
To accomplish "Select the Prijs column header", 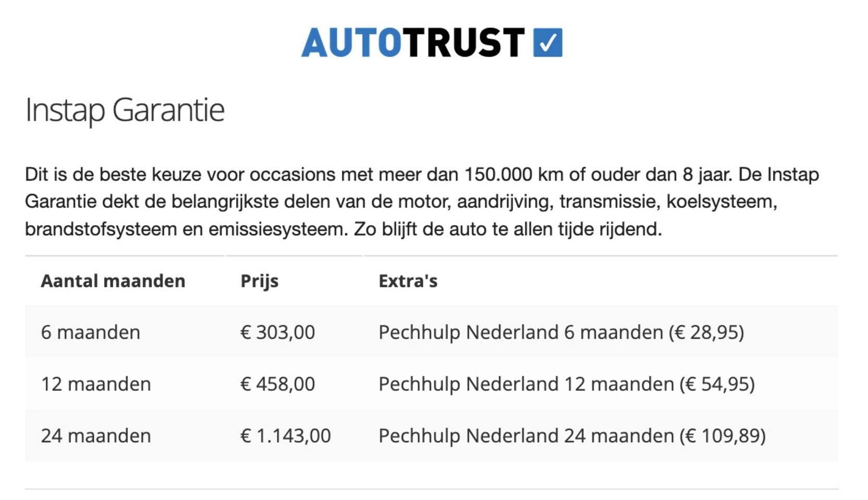I will 260,281.
